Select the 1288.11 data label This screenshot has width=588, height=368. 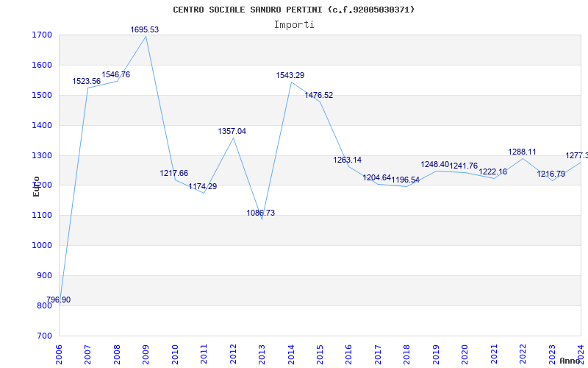coord(522,152)
